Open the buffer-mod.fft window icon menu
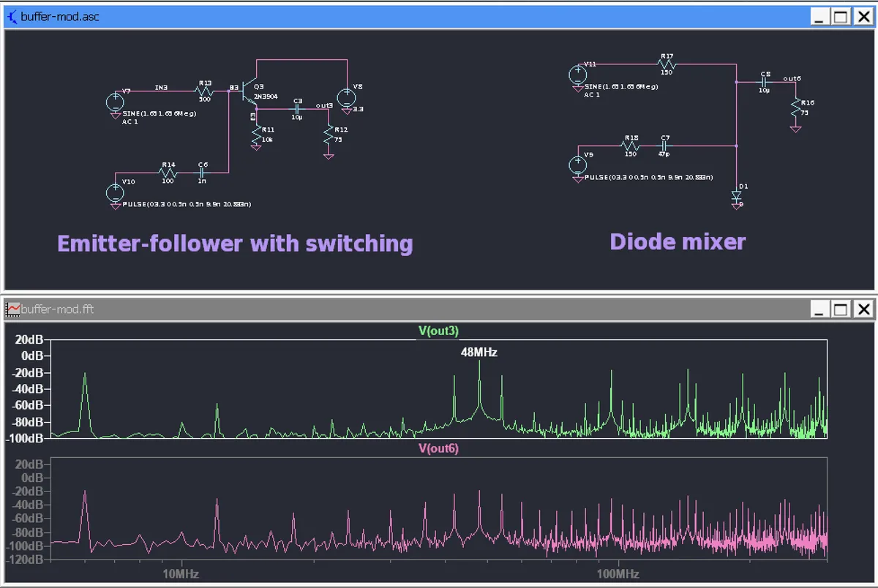This screenshot has height=588, width=878. 12,309
